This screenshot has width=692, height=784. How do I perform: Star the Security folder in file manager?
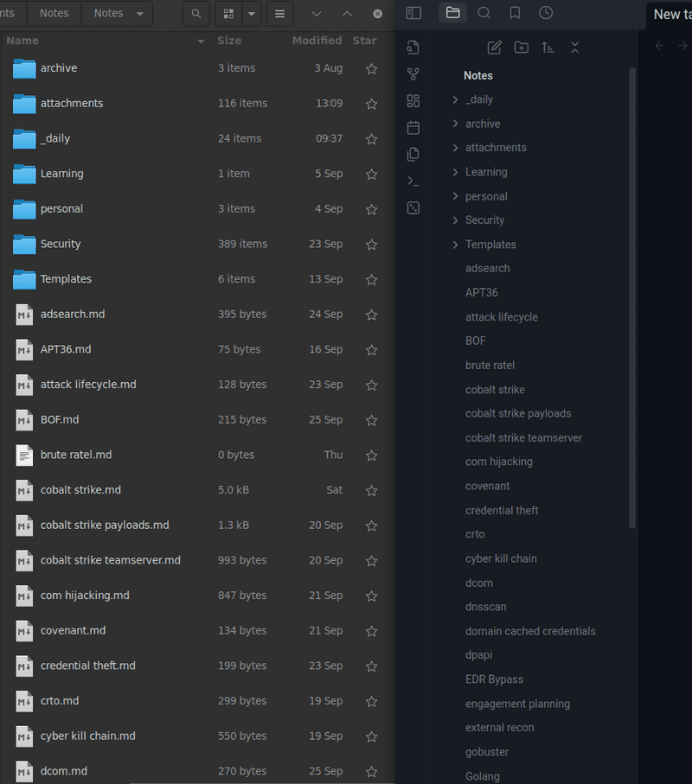tap(371, 245)
